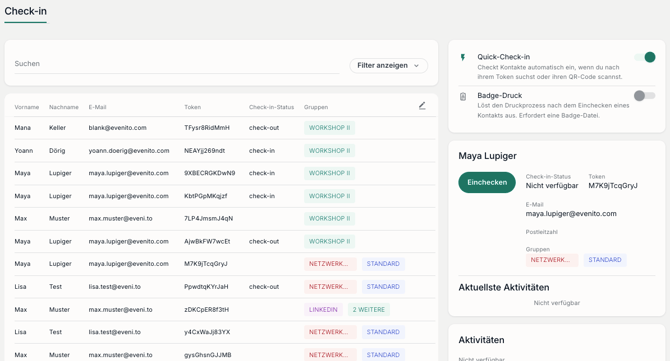670x361 pixels.
Task: Select the Check-in tab
Action: coord(26,12)
